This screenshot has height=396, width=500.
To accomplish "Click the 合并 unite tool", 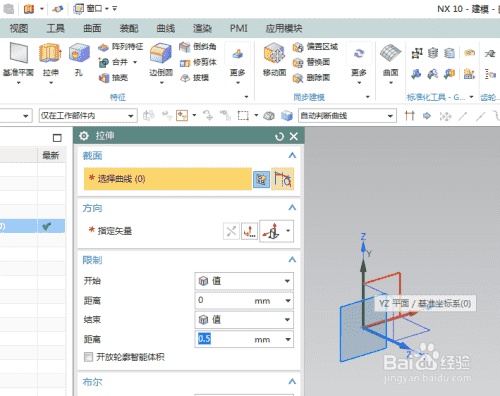I will click(114, 62).
